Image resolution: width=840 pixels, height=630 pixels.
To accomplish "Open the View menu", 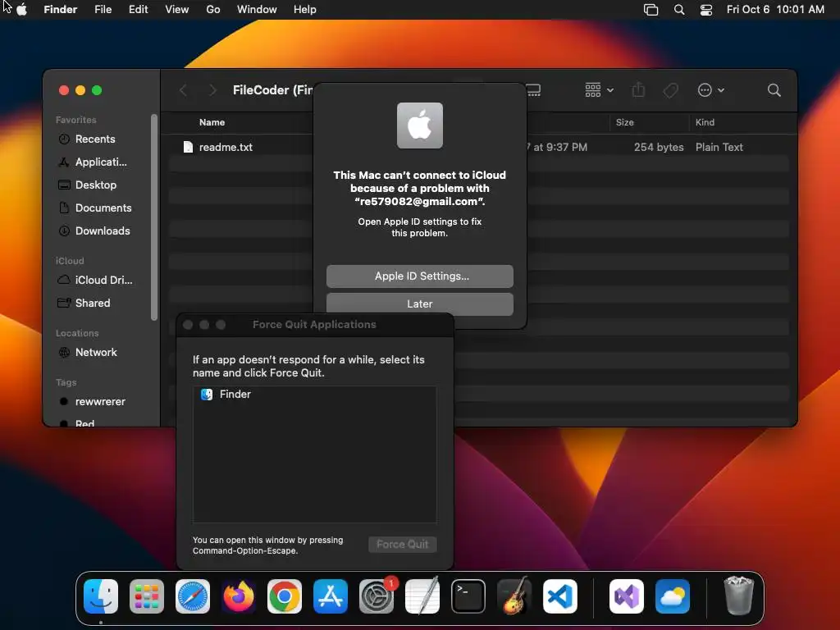I will [x=177, y=10].
